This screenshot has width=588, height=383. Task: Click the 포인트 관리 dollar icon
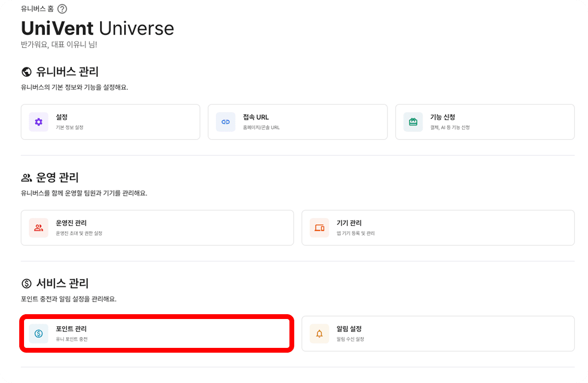[38, 333]
